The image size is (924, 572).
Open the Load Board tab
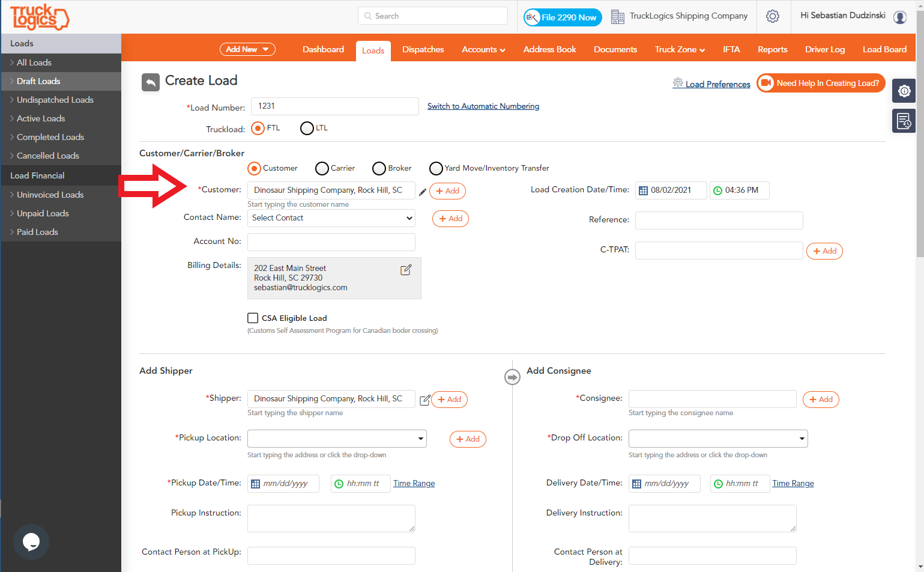tap(884, 49)
